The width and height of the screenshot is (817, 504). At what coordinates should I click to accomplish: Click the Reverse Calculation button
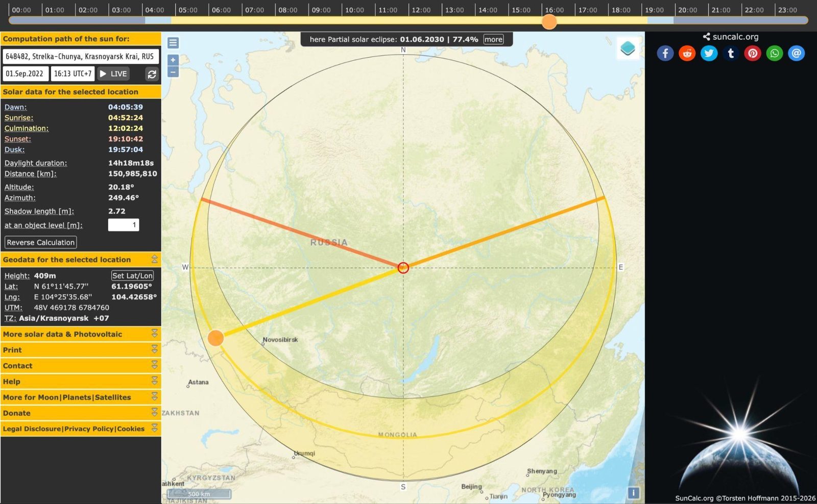(x=41, y=242)
